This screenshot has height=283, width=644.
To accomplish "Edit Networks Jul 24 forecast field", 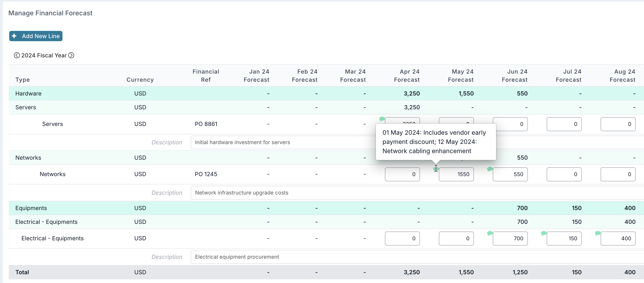I will tap(564, 174).
